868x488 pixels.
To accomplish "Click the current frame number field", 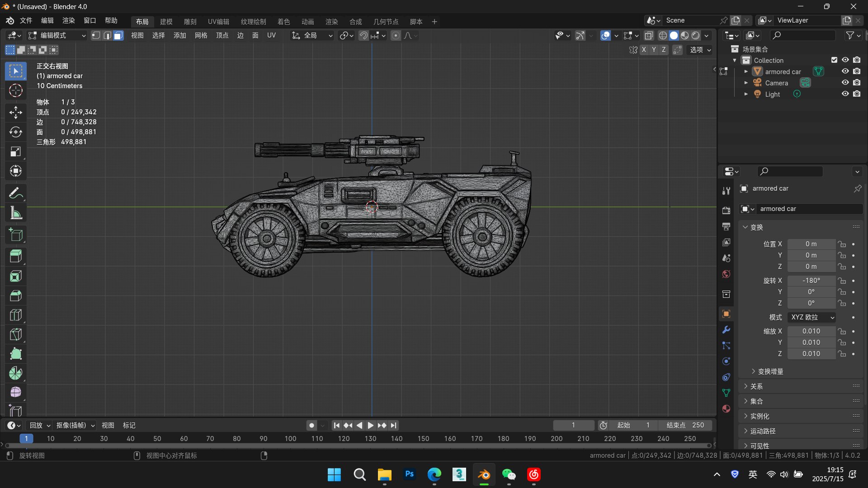I will [573, 425].
